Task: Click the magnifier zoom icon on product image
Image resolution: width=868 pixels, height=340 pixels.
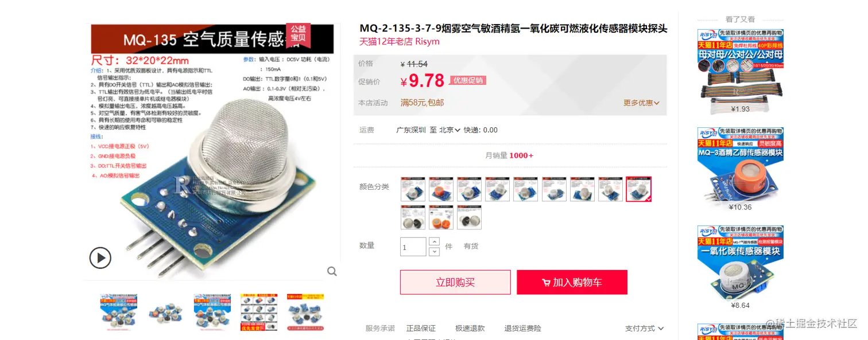Action: (332, 271)
